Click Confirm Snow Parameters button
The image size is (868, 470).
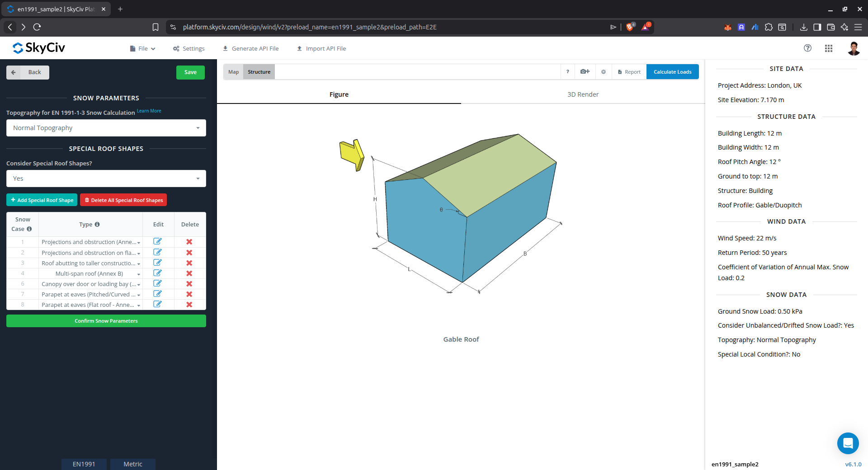pos(106,321)
